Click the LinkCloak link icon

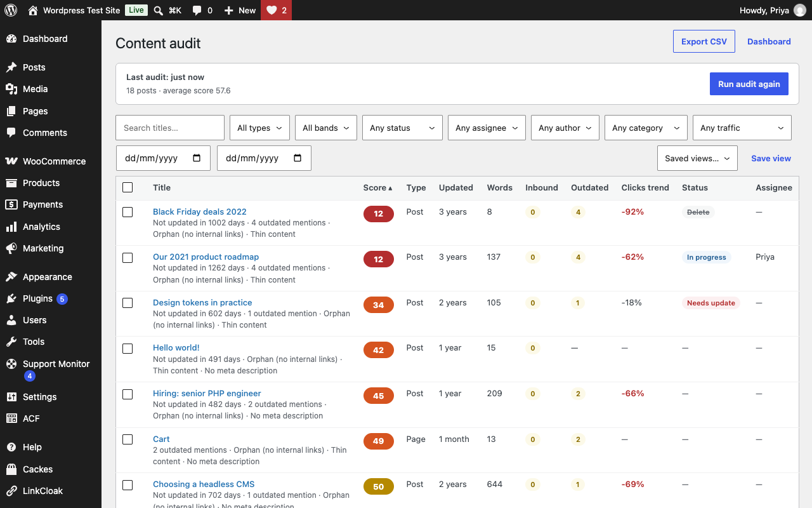coord(11,491)
